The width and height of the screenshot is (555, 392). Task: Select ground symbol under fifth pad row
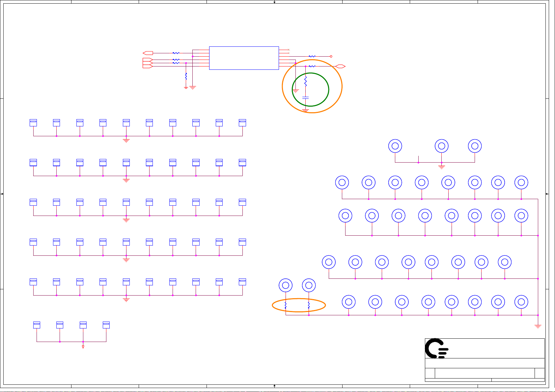coord(126,300)
